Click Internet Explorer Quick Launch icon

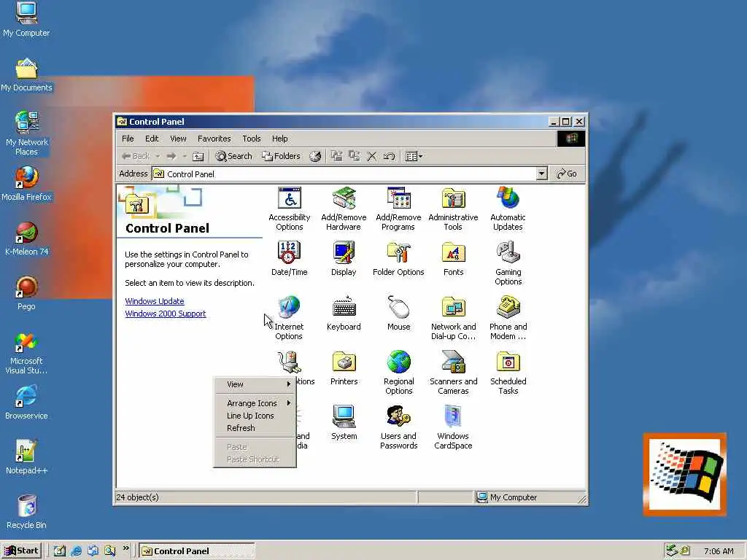[76, 551]
